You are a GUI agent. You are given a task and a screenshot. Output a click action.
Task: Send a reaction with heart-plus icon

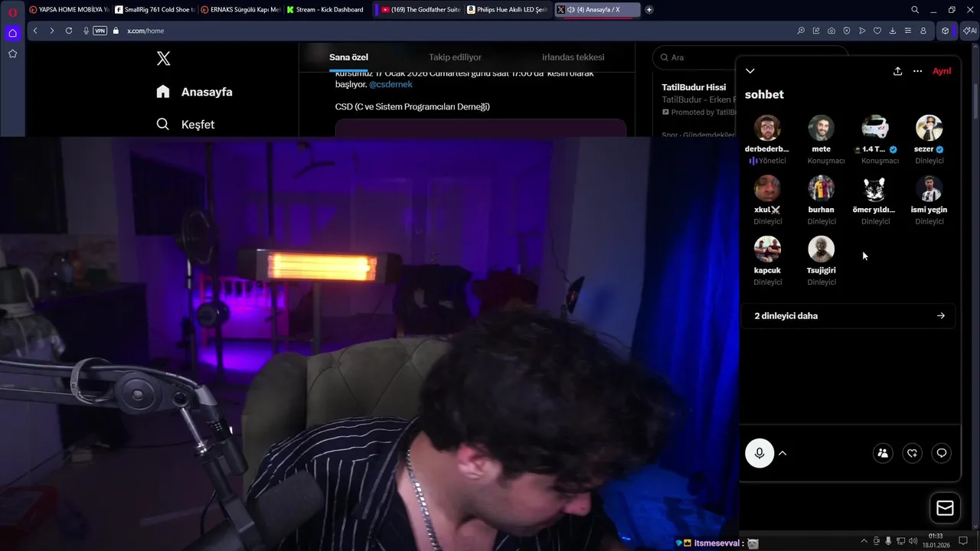[912, 453]
